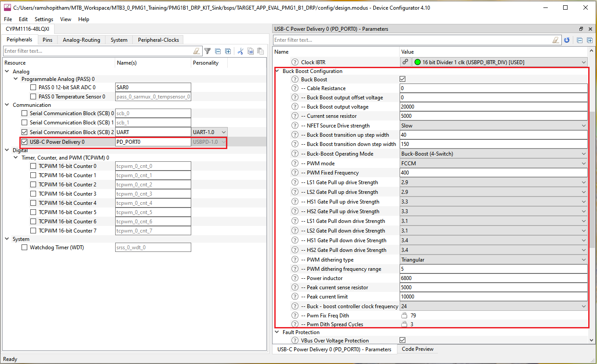
Task: Enable TCPWM 16-bit Counter 0 checkbox
Action: pos(33,166)
